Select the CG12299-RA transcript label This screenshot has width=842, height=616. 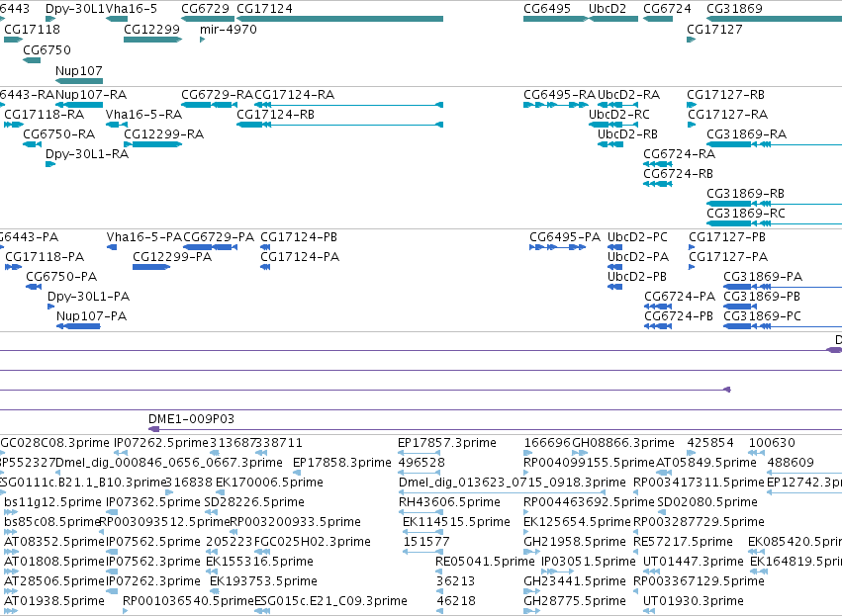click(164, 134)
